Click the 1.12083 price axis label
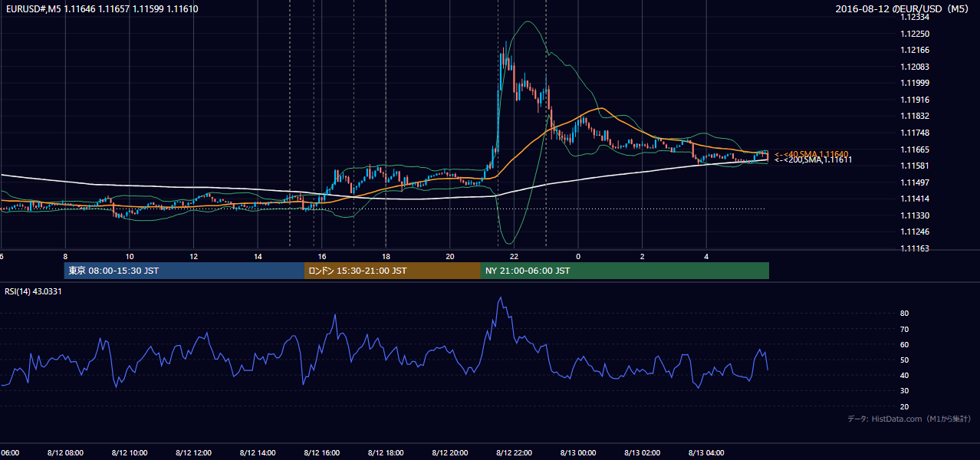 click(x=916, y=67)
